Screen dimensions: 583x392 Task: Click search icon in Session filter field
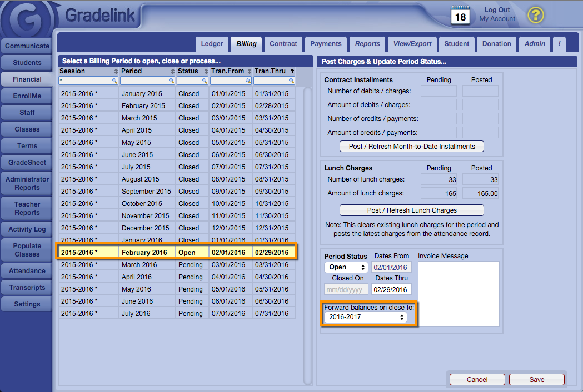pyautogui.click(x=115, y=81)
